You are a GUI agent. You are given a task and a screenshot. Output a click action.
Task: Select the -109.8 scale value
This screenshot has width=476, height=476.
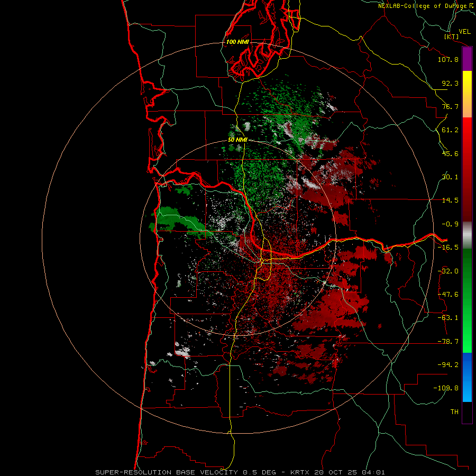point(446,388)
